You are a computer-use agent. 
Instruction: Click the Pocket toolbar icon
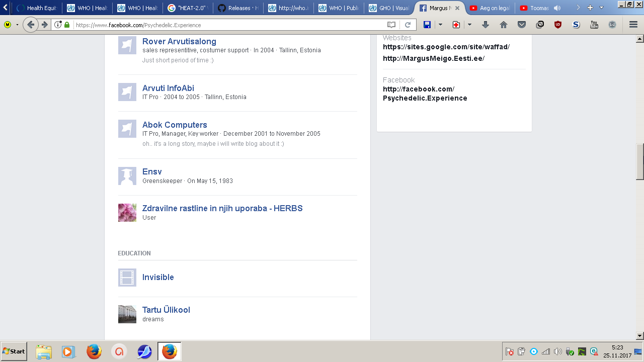coord(522,25)
